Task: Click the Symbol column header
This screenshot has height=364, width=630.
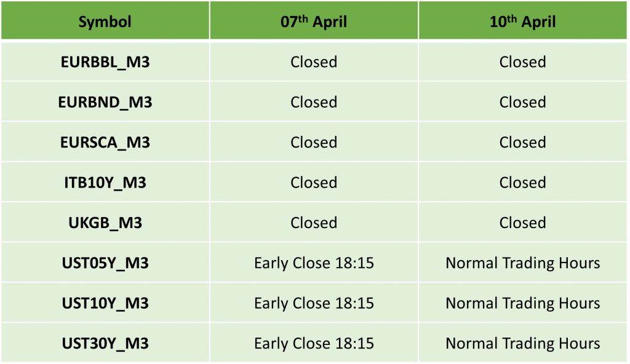Action: 105,20
